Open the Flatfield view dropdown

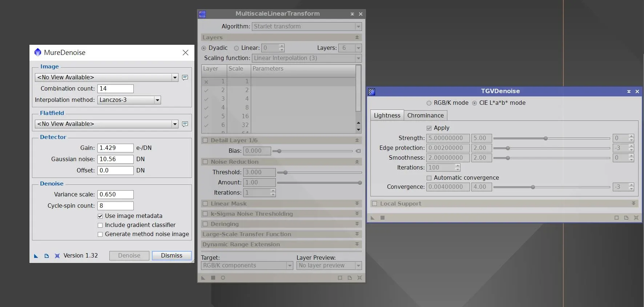(106, 124)
